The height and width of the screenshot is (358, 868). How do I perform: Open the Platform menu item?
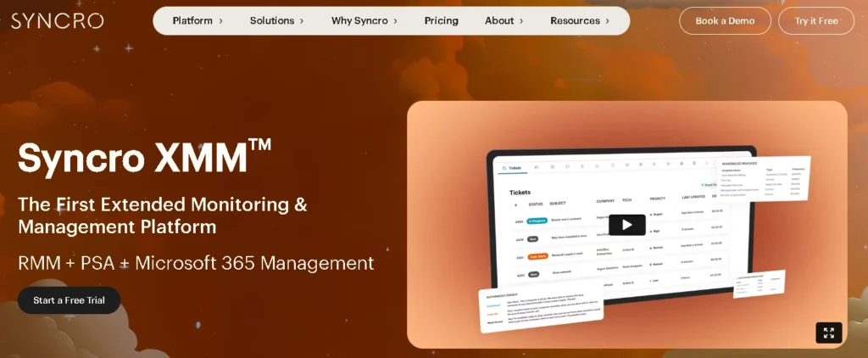pos(192,21)
